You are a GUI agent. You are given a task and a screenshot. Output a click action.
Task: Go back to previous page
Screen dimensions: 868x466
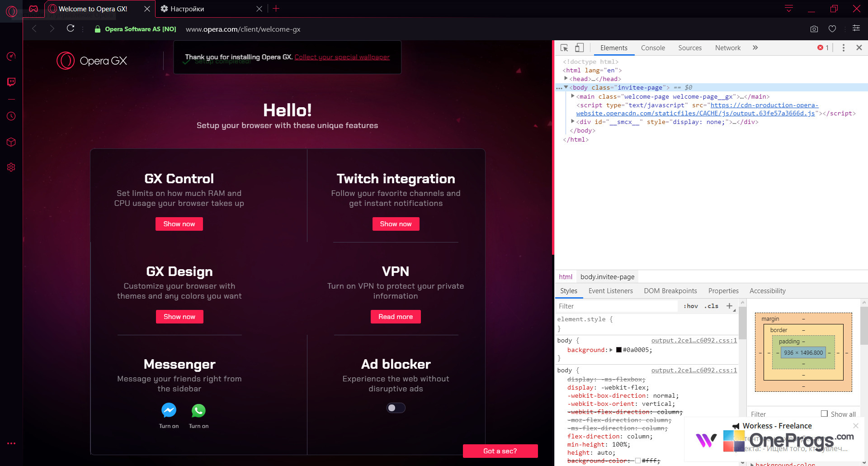point(34,29)
